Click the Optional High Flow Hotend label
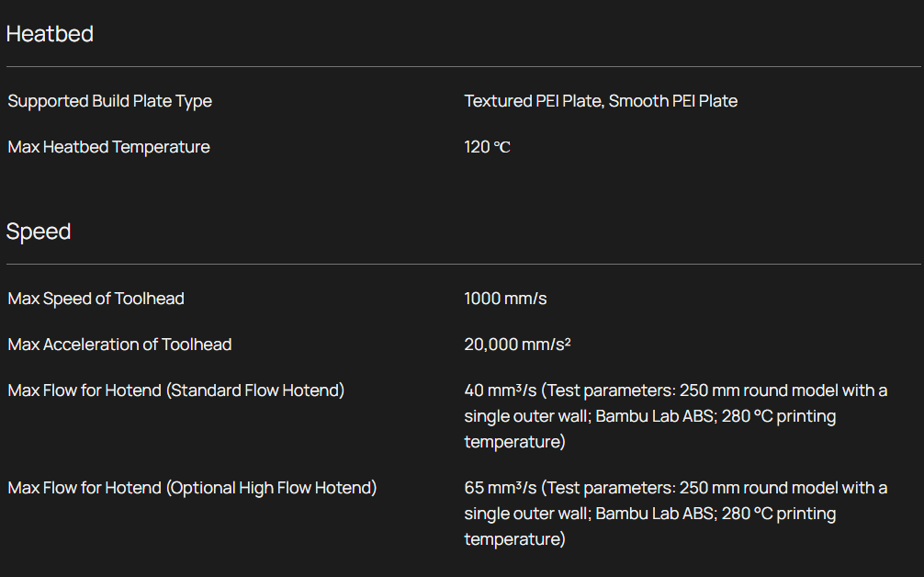This screenshot has width=924, height=577. [192, 488]
